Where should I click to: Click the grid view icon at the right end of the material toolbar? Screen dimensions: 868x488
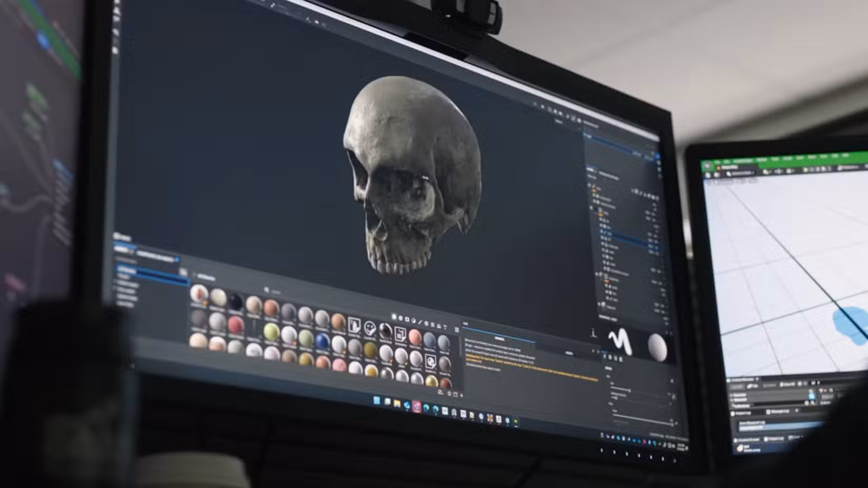[x=458, y=329]
